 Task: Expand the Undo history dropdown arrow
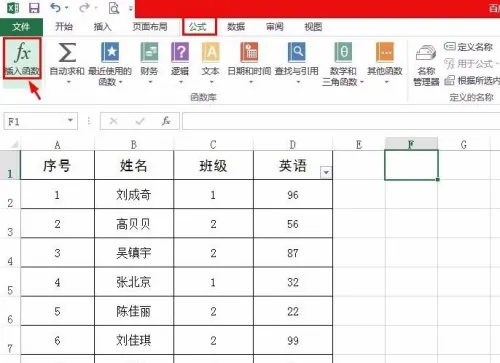click(x=67, y=8)
